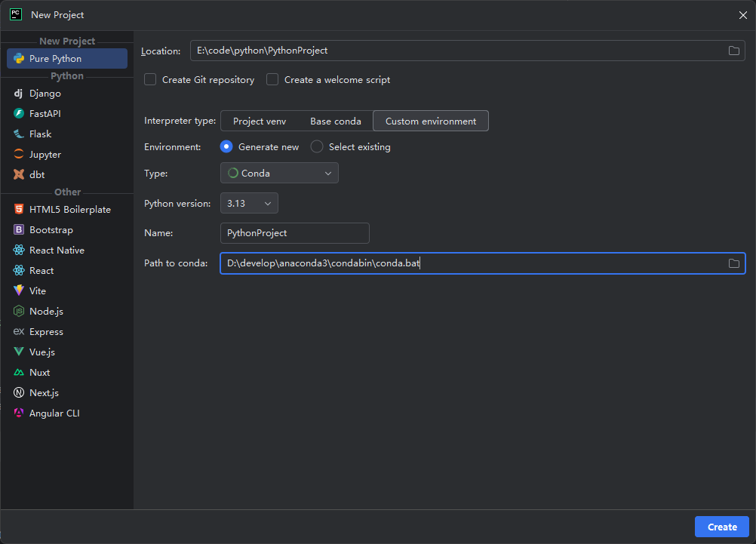The height and width of the screenshot is (544, 756).
Task: Choose the Bootstrap project icon
Action: [x=18, y=229]
